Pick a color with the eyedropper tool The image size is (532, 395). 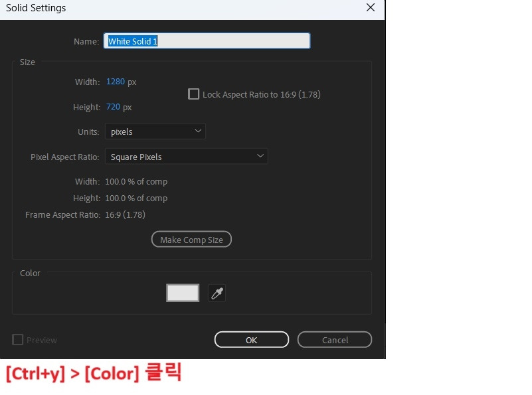click(x=217, y=293)
